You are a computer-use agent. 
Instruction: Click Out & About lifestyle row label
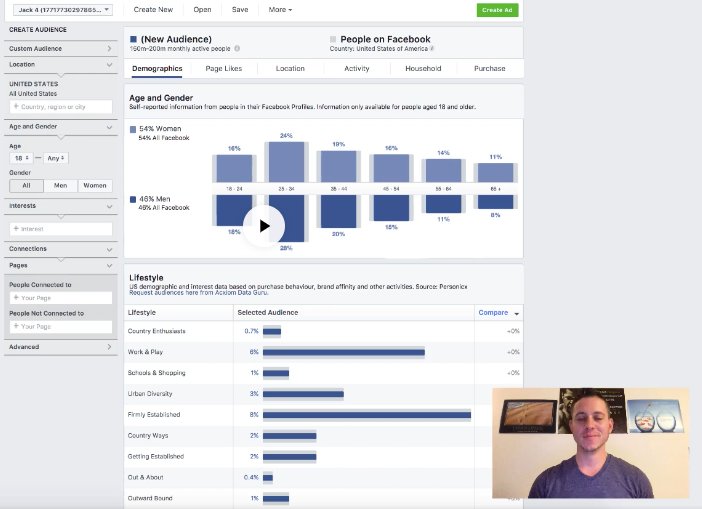pos(146,478)
